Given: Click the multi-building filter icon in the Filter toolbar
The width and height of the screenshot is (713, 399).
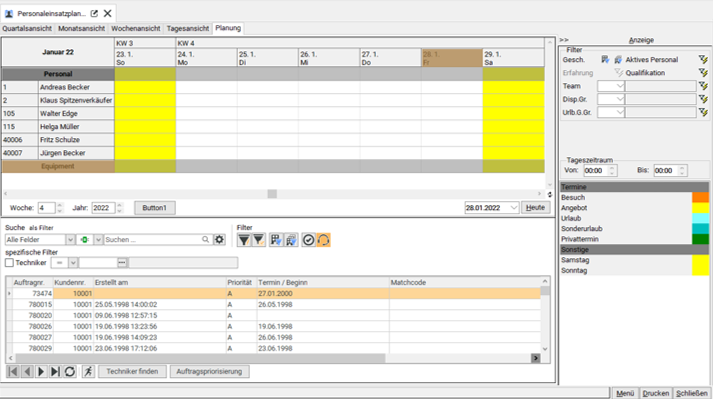Looking at the screenshot, I should 291,240.
